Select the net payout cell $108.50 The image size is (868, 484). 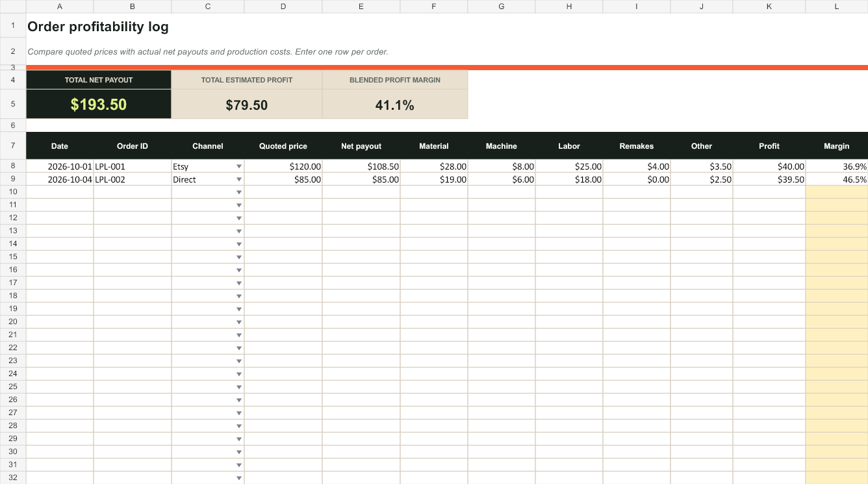tap(361, 166)
